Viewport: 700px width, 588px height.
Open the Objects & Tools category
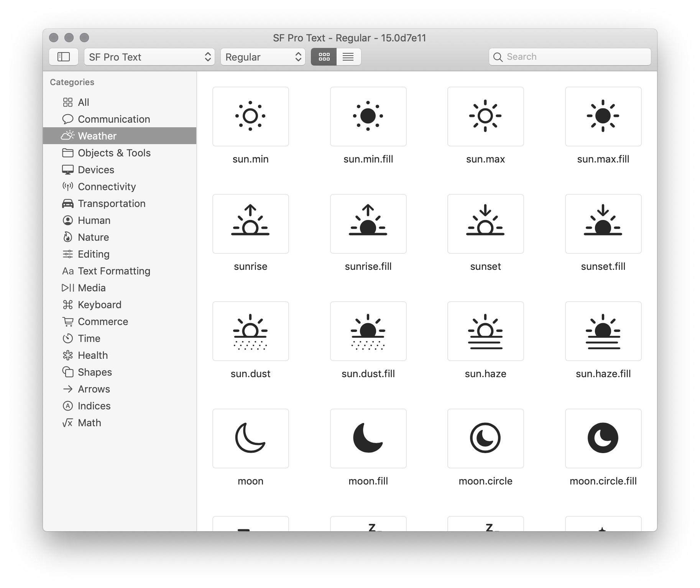[x=120, y=153]
